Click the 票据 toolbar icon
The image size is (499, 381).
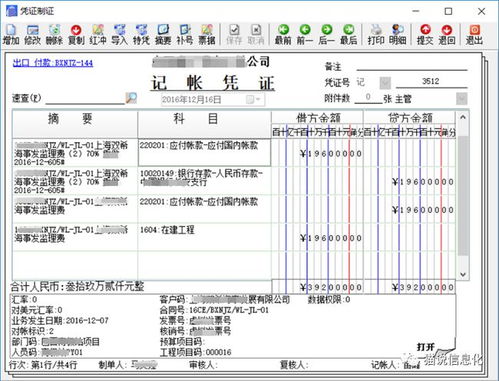point(207,35)
